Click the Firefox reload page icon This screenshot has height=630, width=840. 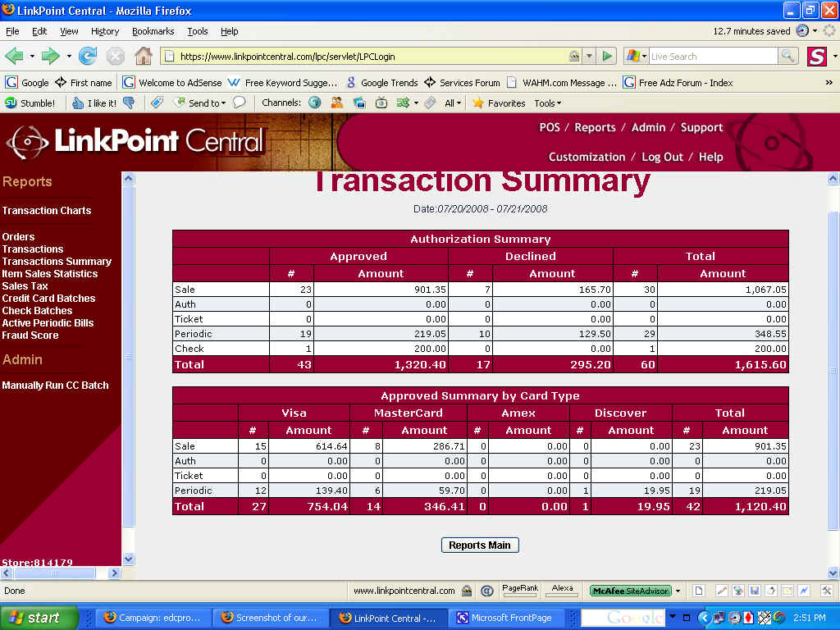click(x=88, y=56)
